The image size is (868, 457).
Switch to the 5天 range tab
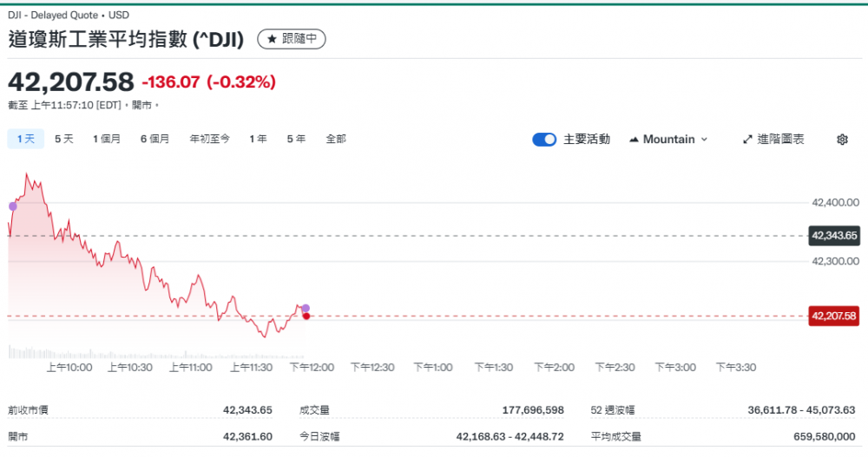[x=64, y=139]
